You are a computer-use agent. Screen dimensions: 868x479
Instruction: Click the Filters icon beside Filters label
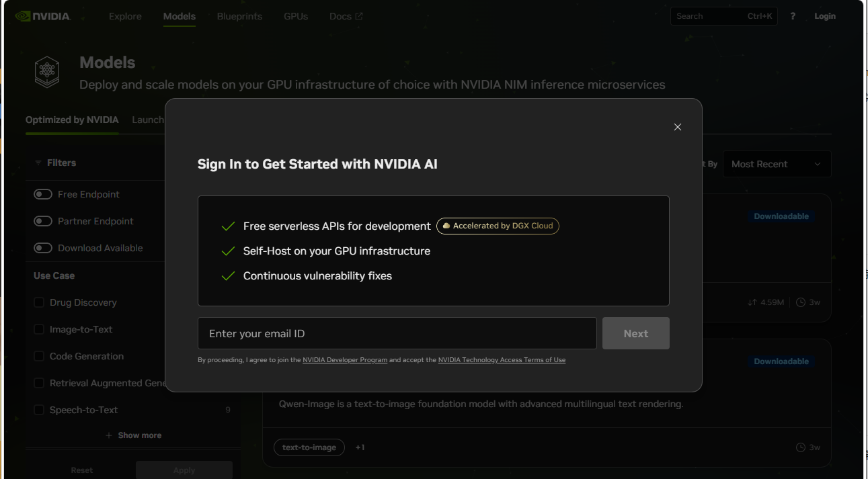click(38, 163)
